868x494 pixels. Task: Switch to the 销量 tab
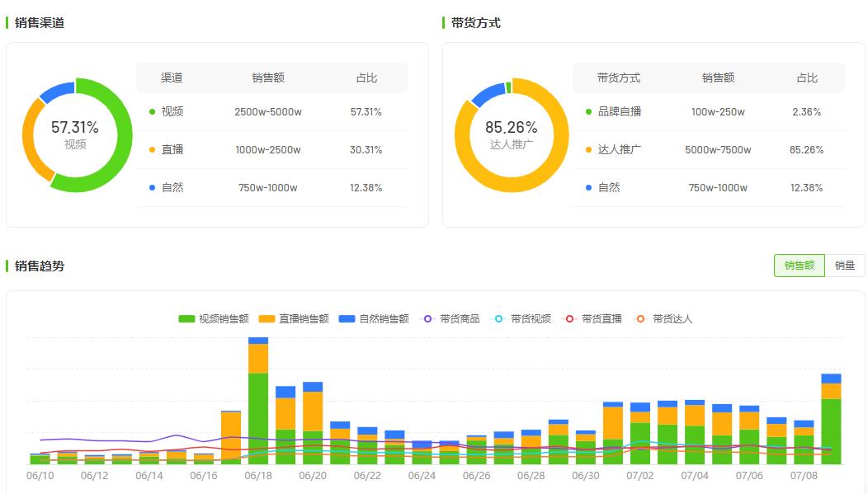coord(844,266)
